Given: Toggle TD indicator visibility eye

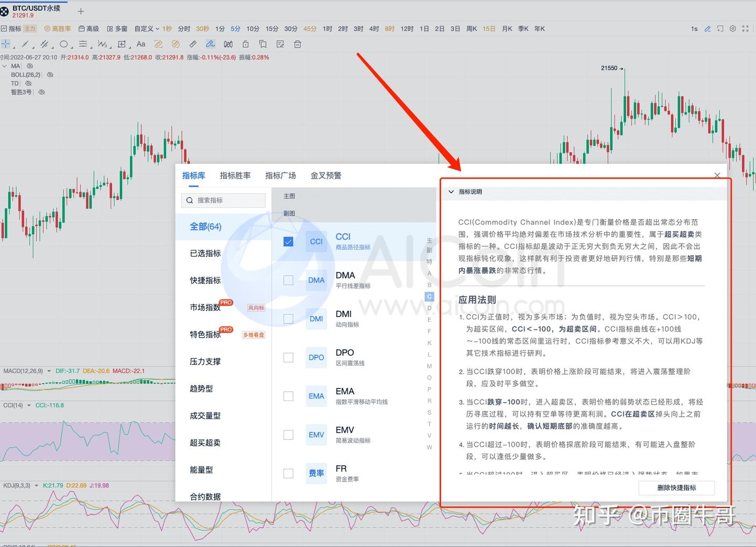Looking at the screenshot, I should (28, 83).
